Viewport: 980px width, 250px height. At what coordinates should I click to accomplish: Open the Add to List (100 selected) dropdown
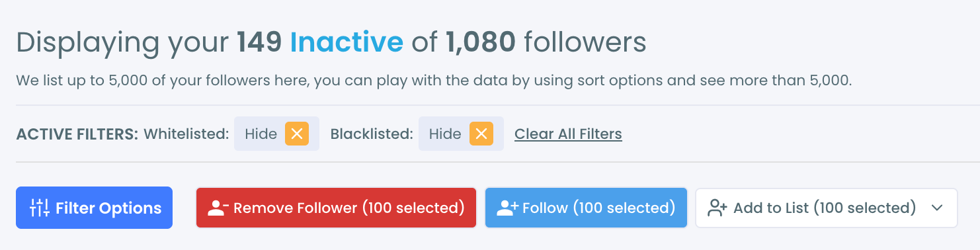[827, 208]
